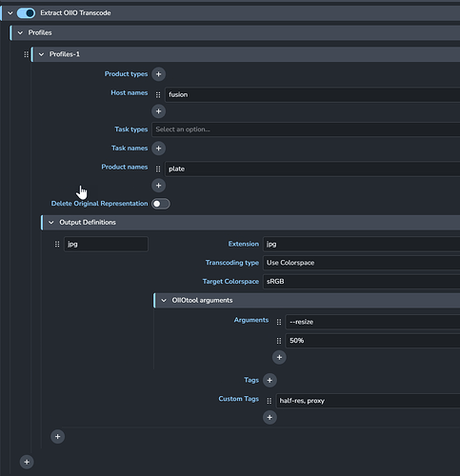This screenshot has height=476, width=460.
Task: Collapse the Extract OIIO Transcode section
Action: point(10,13)
